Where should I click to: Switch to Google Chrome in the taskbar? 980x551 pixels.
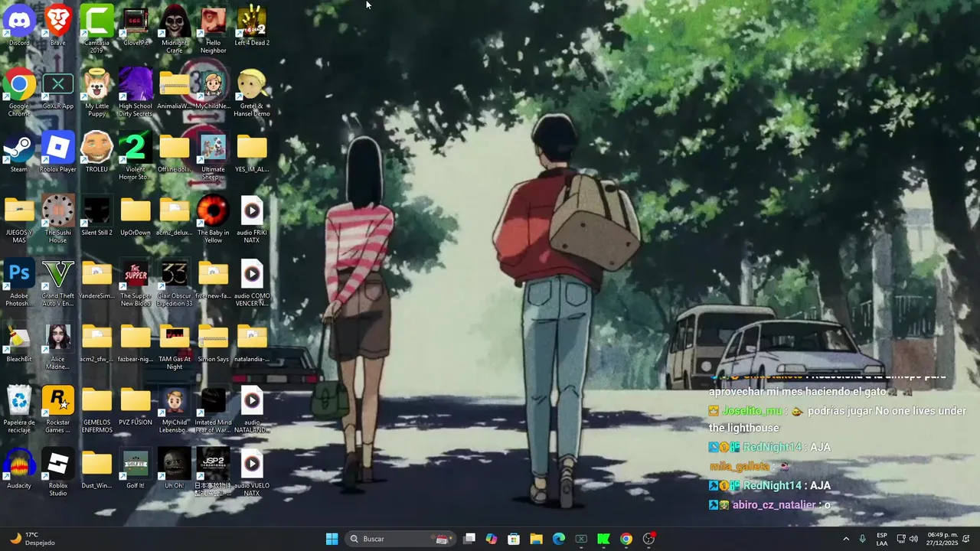point(626,539)
